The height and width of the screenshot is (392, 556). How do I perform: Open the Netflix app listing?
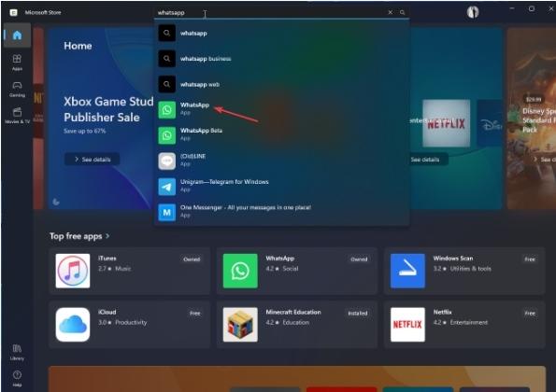464,325
